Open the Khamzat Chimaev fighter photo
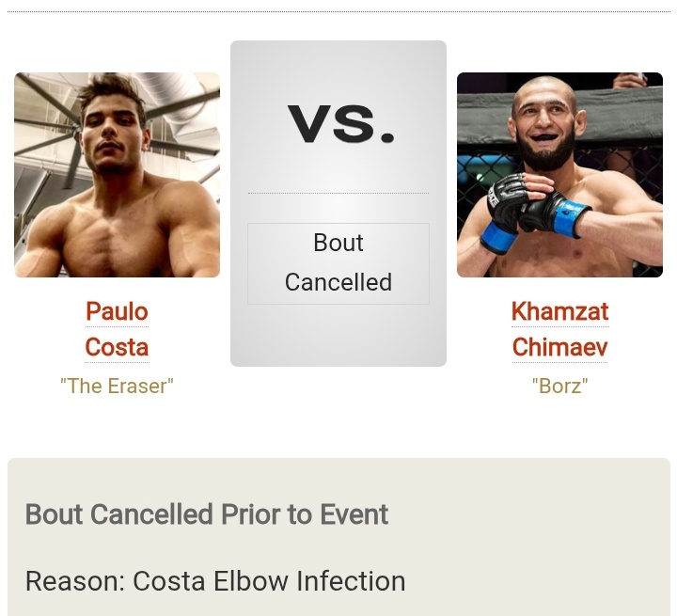Image resolution: width=677 pixels, height=616 pixels. tap(559, 175)
